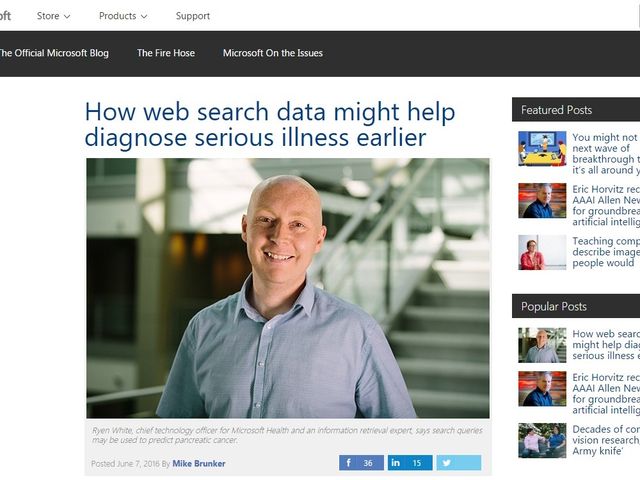The height and width of the screenshot is (480, 640).
Task: Open the Eric Horvitz thumbnail under Popular Posts
Action: click(x=542, y=389)
